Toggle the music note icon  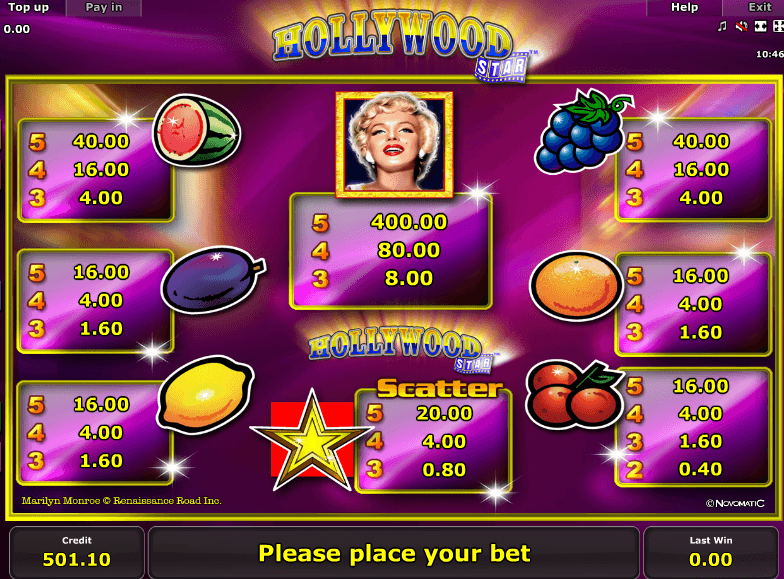tap(722, 26)
